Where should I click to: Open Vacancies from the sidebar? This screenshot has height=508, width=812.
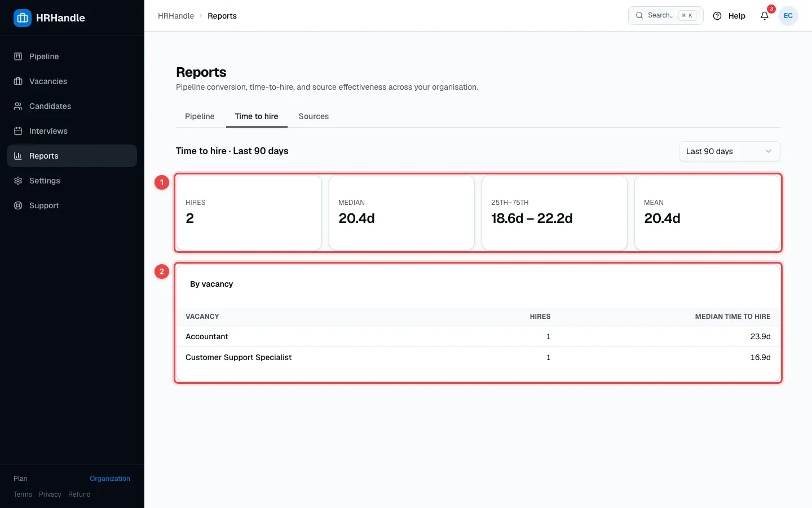point(72,81)
